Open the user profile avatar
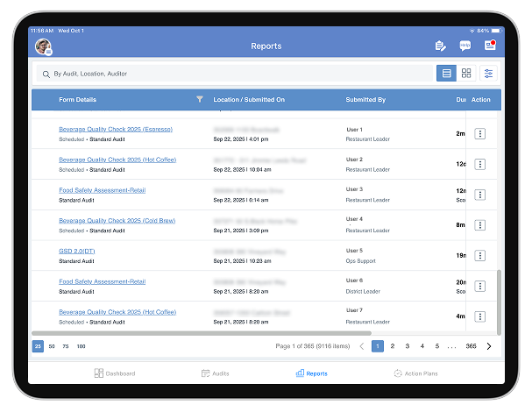This screenshot has width=532, height=412. tap(42, 46)
